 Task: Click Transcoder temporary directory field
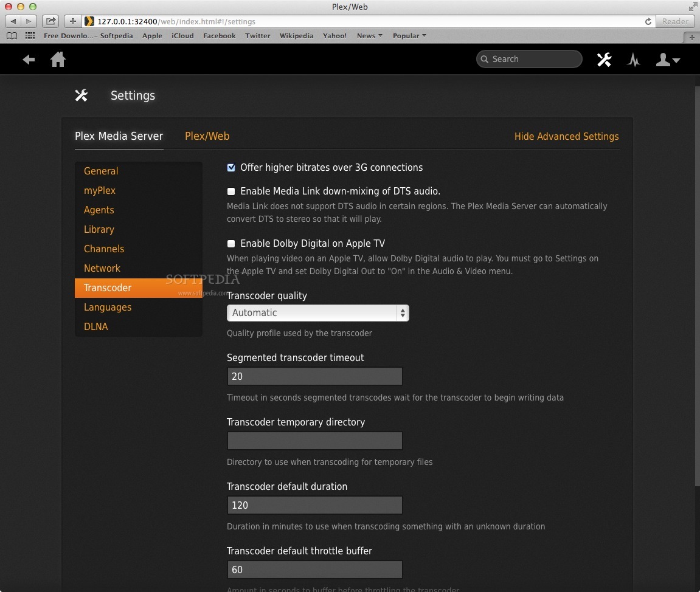[x=315, y=441]
